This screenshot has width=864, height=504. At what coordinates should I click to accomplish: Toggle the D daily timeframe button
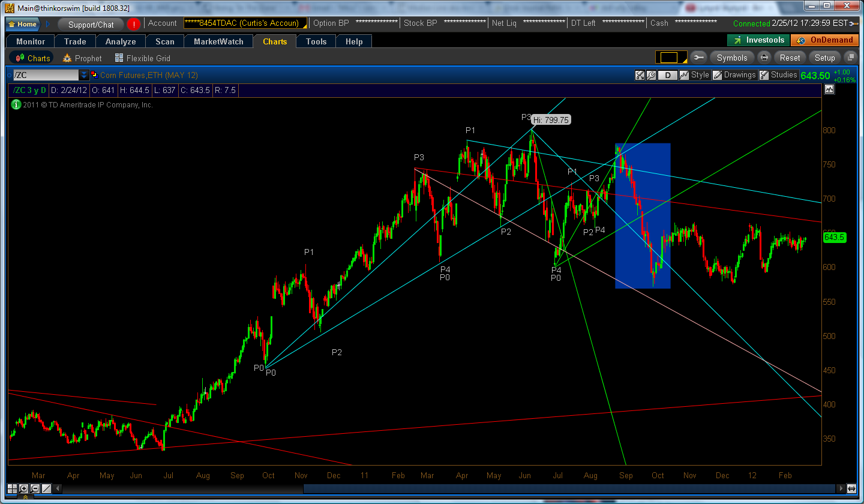667,75
